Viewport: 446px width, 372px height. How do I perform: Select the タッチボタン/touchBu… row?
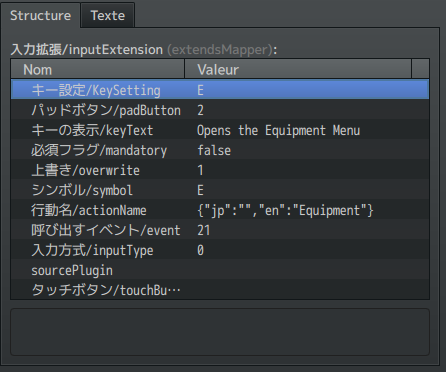click(x=220, y=290)
